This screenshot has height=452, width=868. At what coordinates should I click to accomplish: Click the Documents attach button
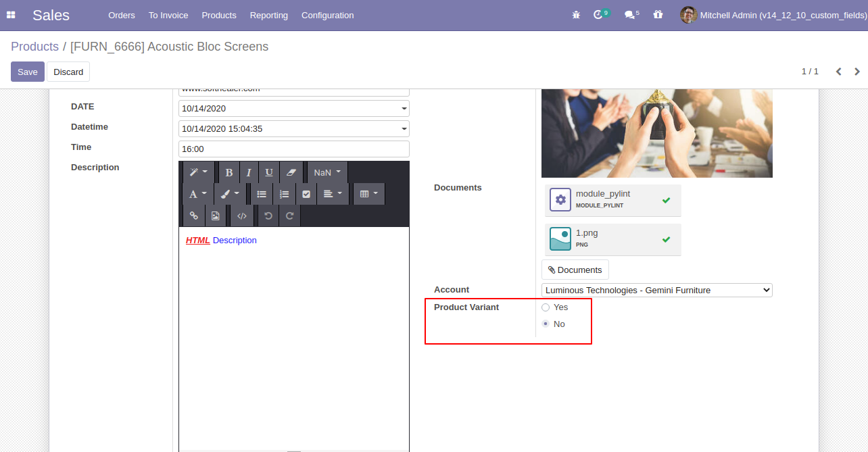[x=575, y=270]
